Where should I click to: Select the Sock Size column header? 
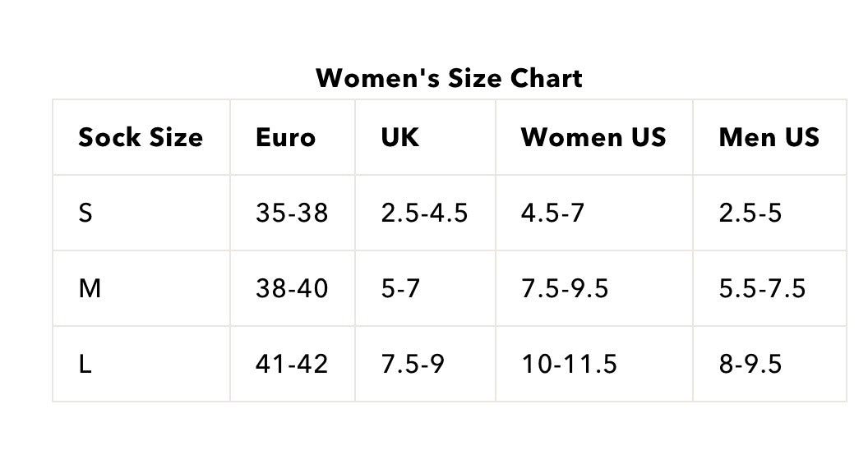[141, 137]
